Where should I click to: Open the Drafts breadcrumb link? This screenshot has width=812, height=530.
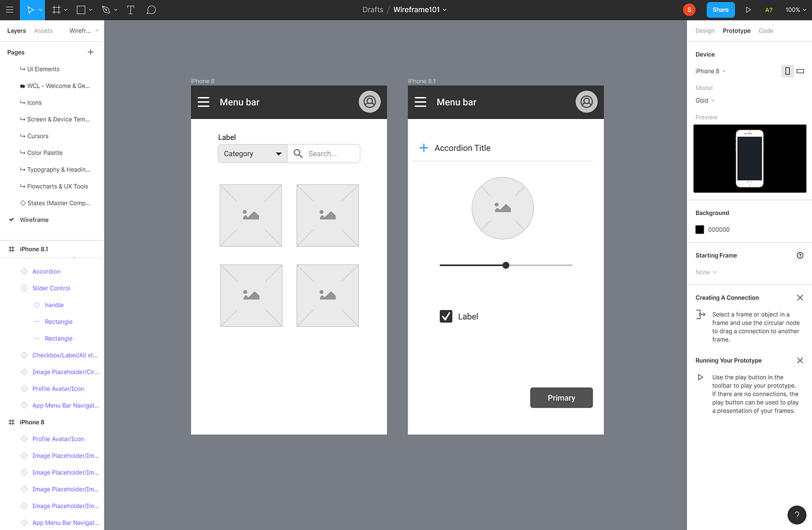(x=372, y=9)
